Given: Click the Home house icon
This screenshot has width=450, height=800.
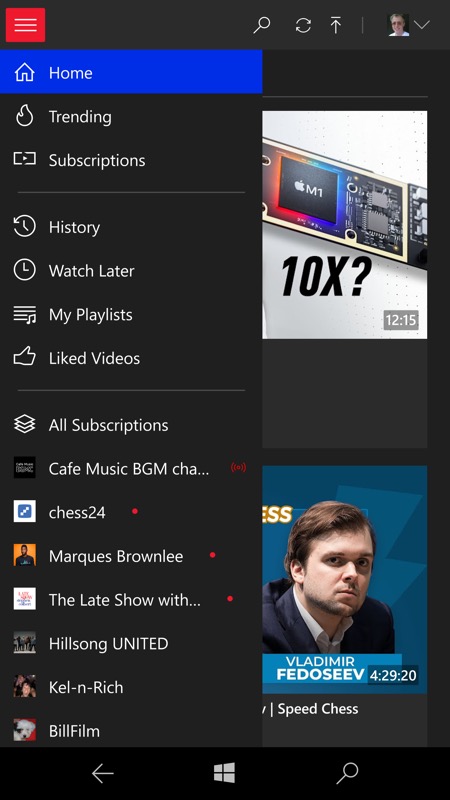Looking at the screenshot, I should point(24,72).
